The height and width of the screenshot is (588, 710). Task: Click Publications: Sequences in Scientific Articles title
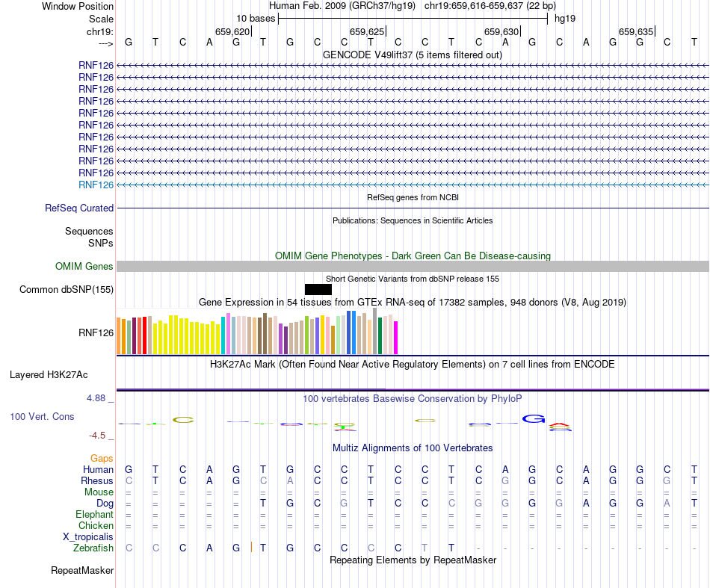[x=413, y=220]
